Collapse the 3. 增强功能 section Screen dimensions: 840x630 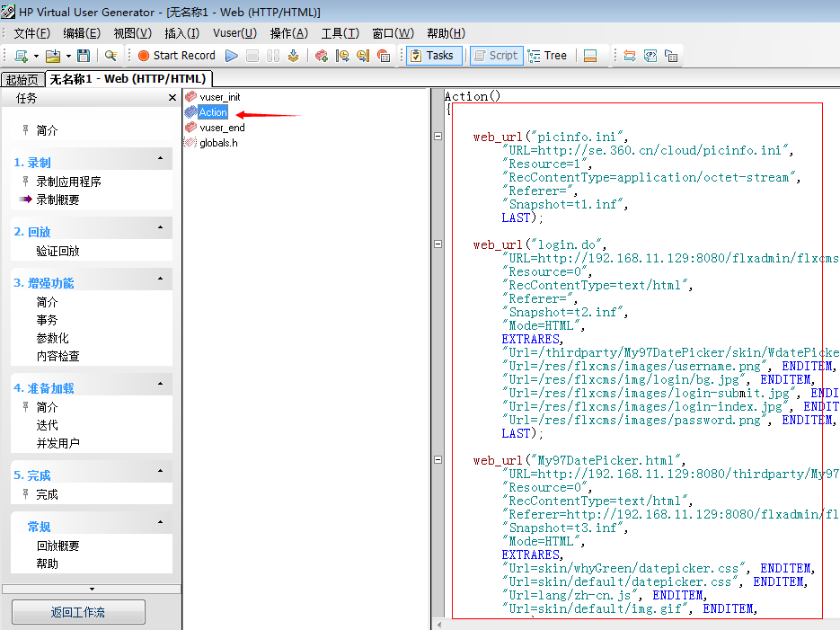click(160, 279)
